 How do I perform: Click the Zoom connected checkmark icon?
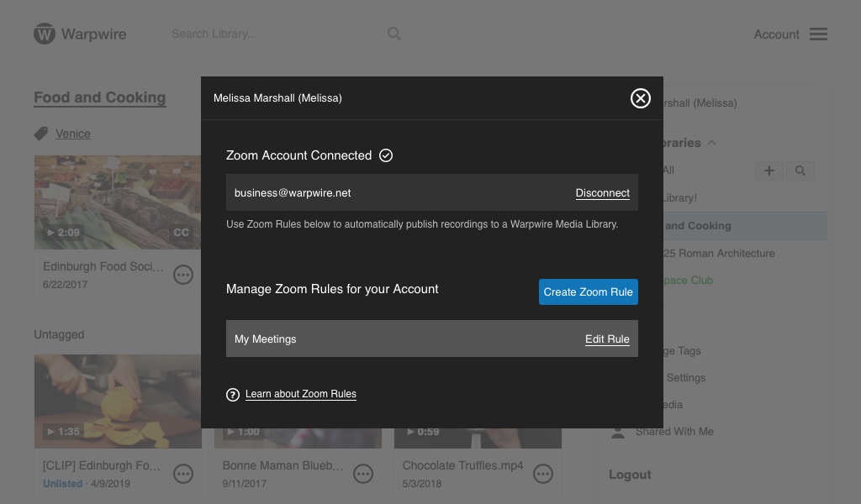(386, 155)
